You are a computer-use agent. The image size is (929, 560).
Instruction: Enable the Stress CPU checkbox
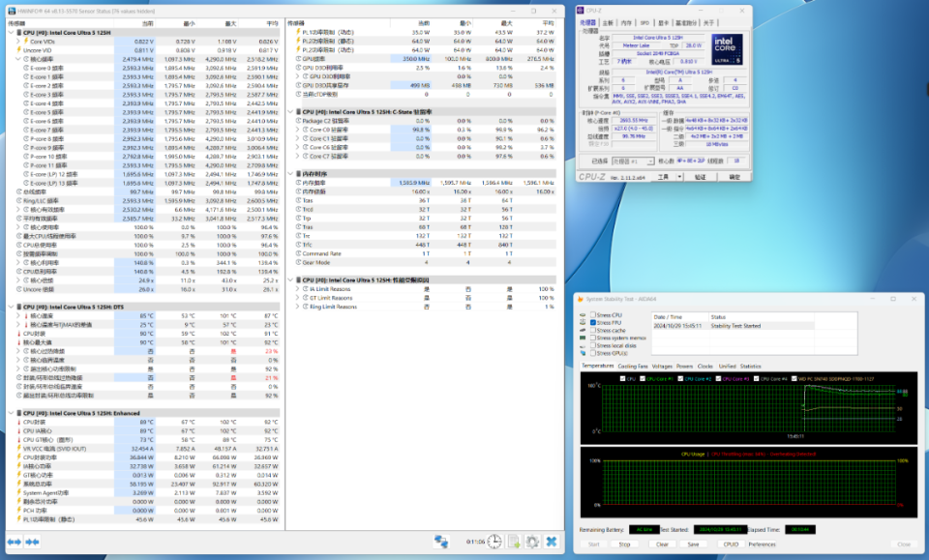593,315
